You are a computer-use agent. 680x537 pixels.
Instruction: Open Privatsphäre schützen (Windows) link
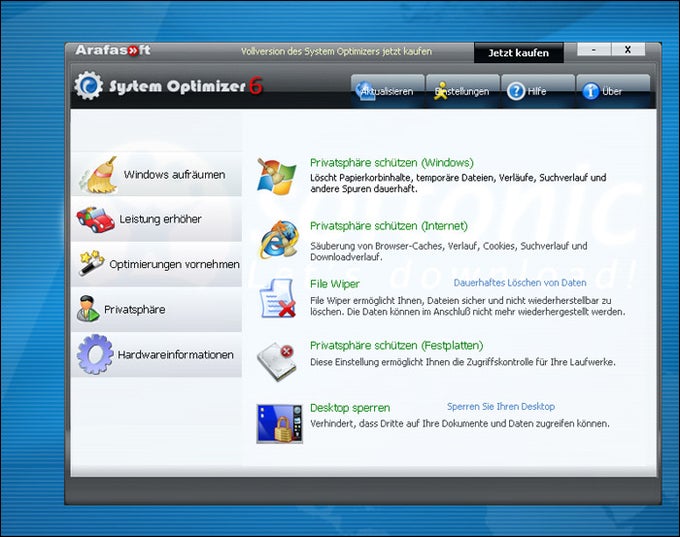click(x=392, y=163)
